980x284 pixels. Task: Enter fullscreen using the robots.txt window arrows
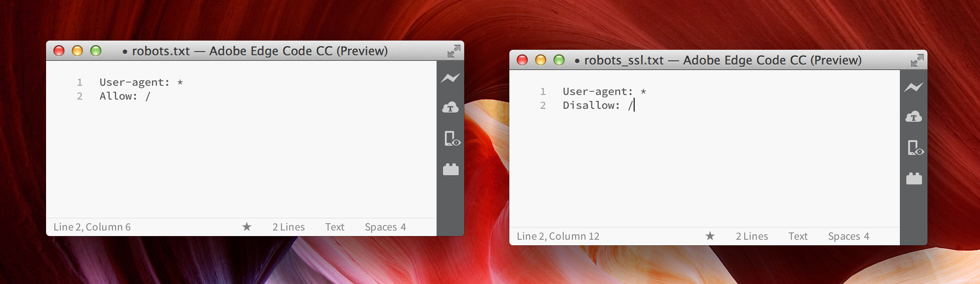coord(454,51)
